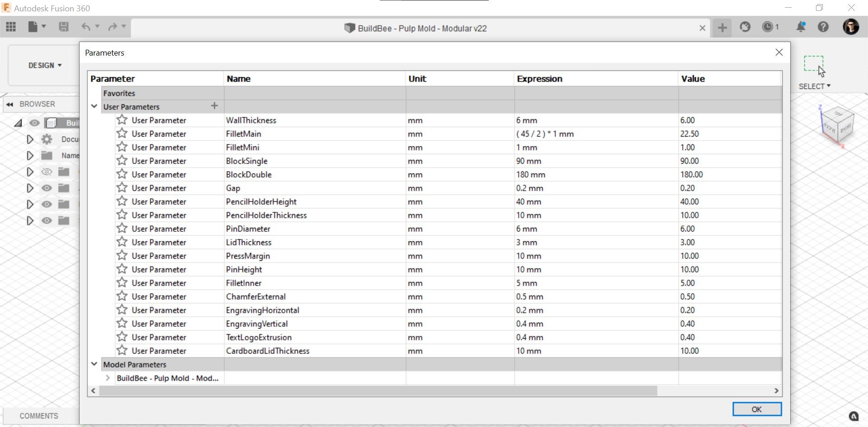
Task: Open a new design tab with plus icon
Action: tap(722, 28)
